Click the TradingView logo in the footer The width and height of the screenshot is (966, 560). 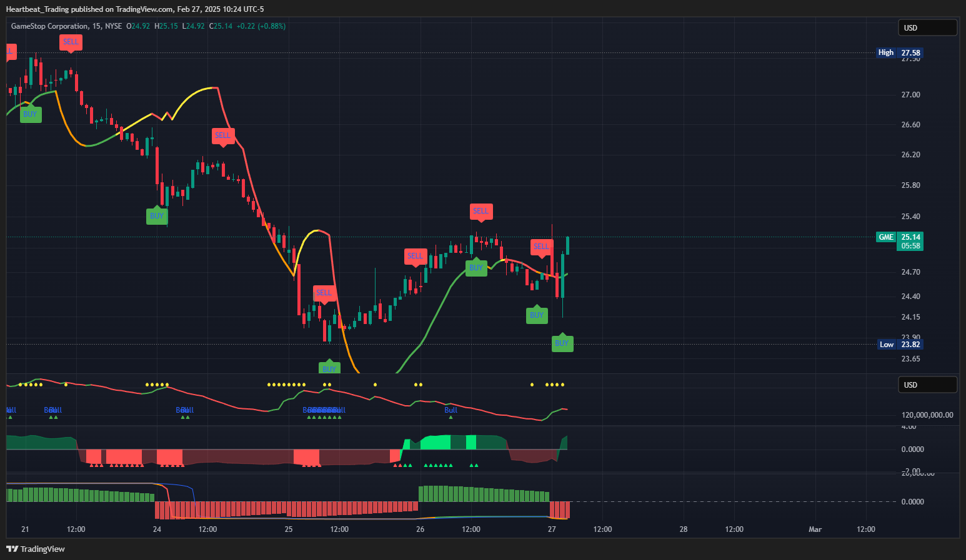click(x=36, y=549)
